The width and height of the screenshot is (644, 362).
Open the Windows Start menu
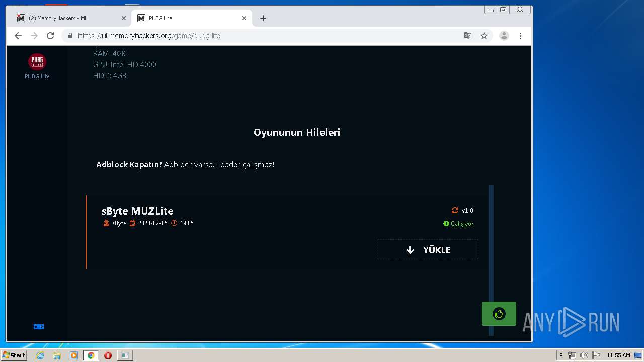pos(14,355)
